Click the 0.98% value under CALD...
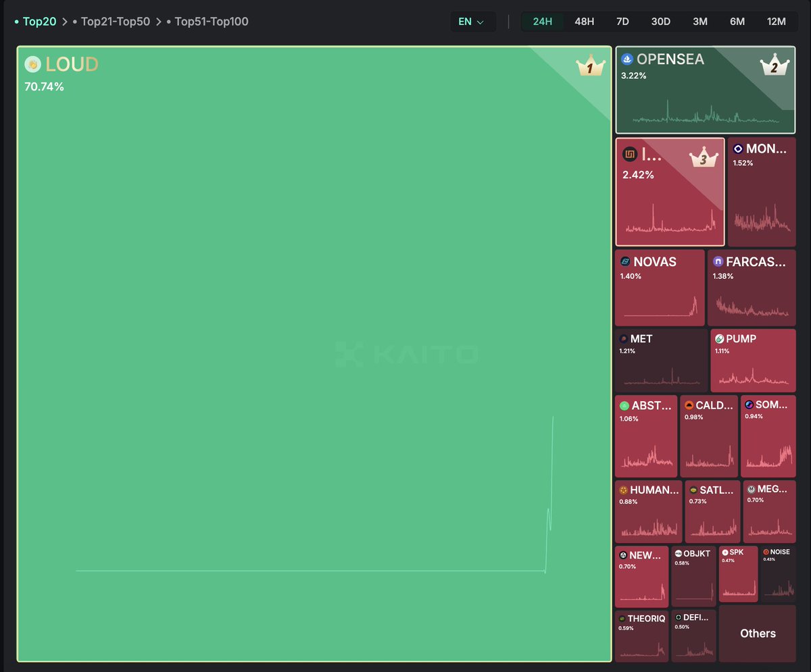The image size is (811, 672). pyautogui.click(x=694, y=417)
